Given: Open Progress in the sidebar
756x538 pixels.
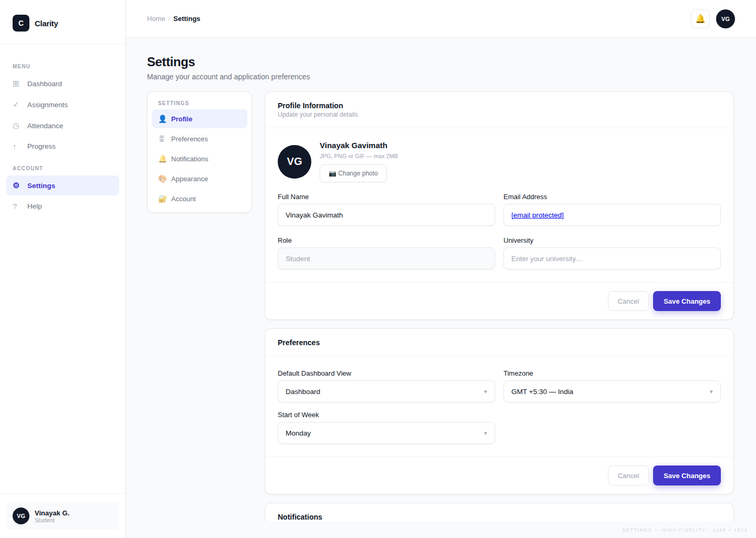Looking at the screenshot, I should point(41,147).
